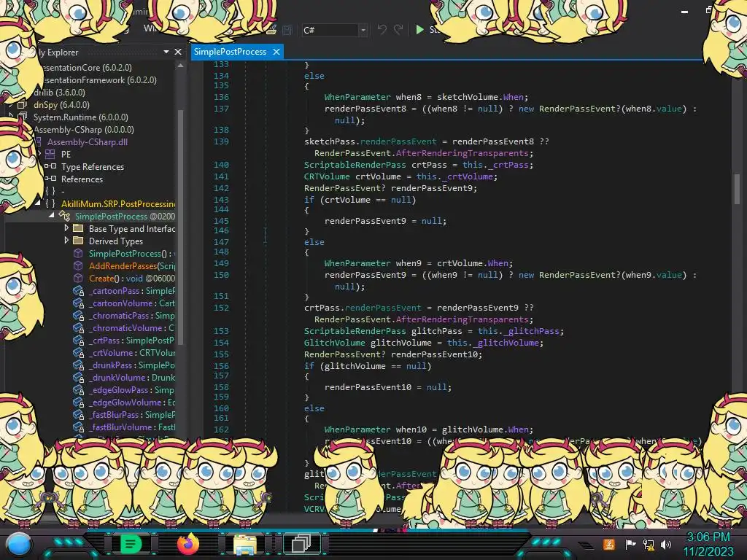Click the References node icon
Image resolution: width=747 pixels, height=560 pixels.
coord(50,179)
